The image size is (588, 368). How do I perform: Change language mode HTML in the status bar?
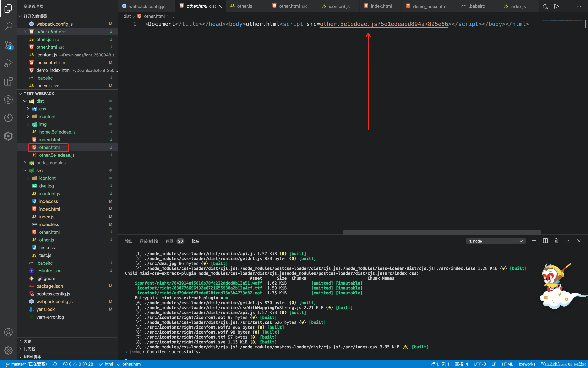pyautogui.click(x=507, y=364)
